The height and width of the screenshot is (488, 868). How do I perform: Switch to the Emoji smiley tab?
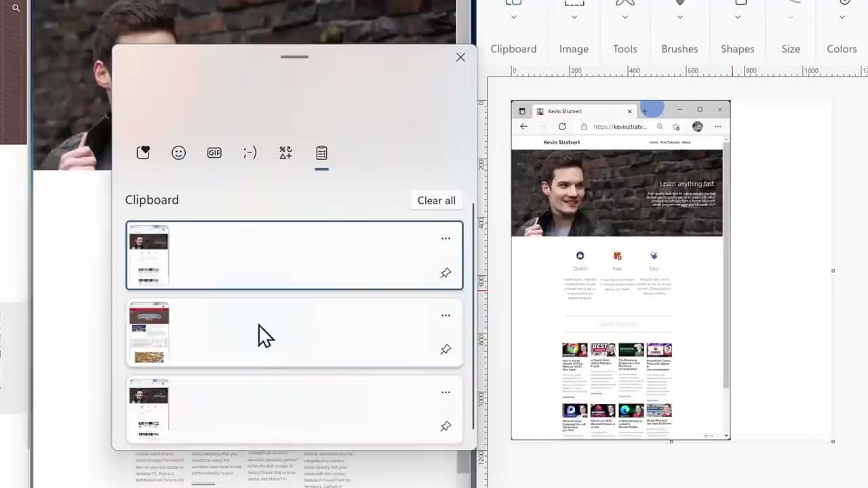pos(178,153)
